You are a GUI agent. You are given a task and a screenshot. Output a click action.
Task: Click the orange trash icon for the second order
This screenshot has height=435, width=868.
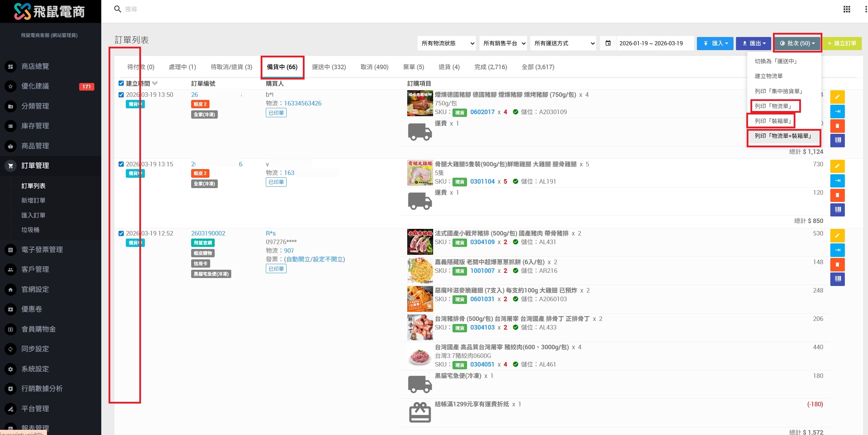click(837, 195)
